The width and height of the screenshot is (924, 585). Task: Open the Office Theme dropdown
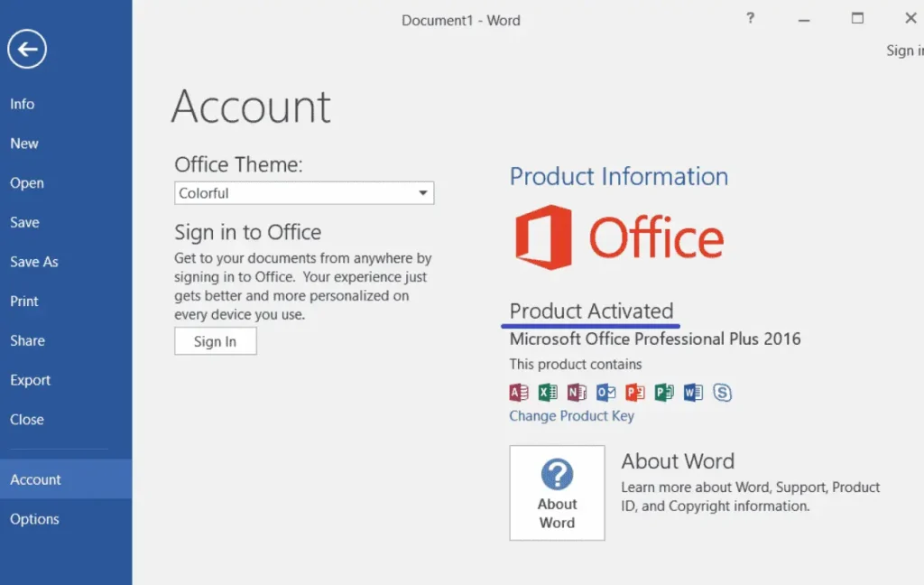[303, 192]
